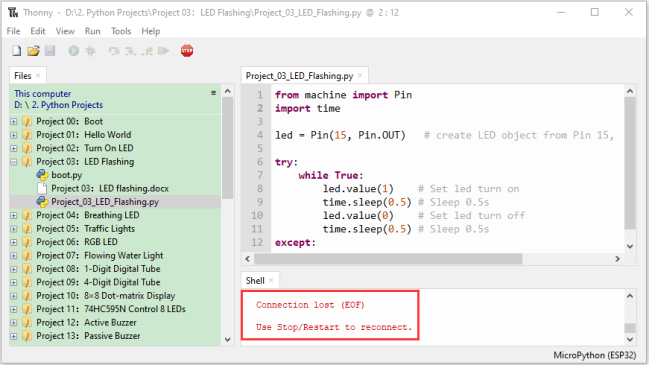Expand Project 08: 1-Digit Digital Tube folder
The image size is (649, 366).
[x=14, y=269]
